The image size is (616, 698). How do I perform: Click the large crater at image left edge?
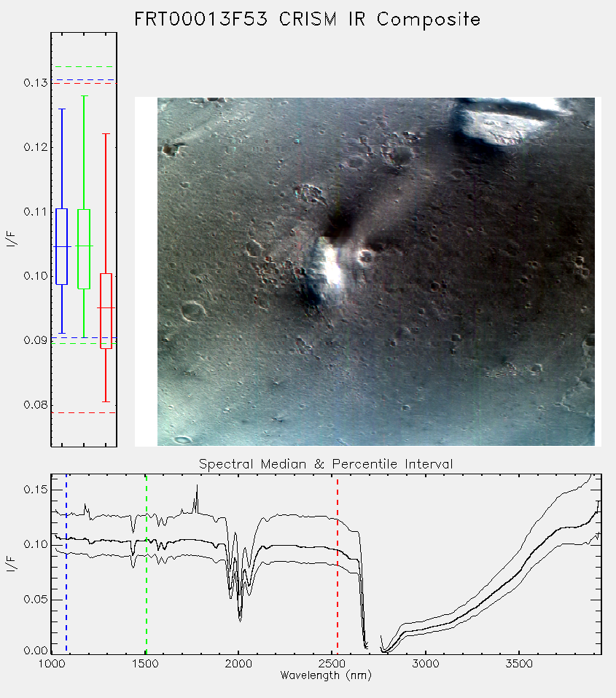click(193, 310)
